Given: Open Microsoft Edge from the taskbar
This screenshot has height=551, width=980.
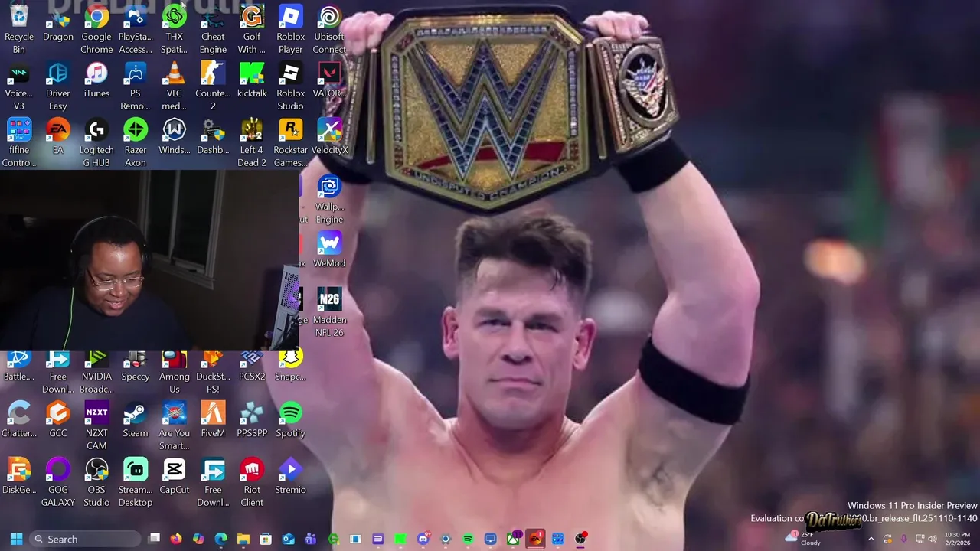Looking at the screenshot, I should (220, 539).
